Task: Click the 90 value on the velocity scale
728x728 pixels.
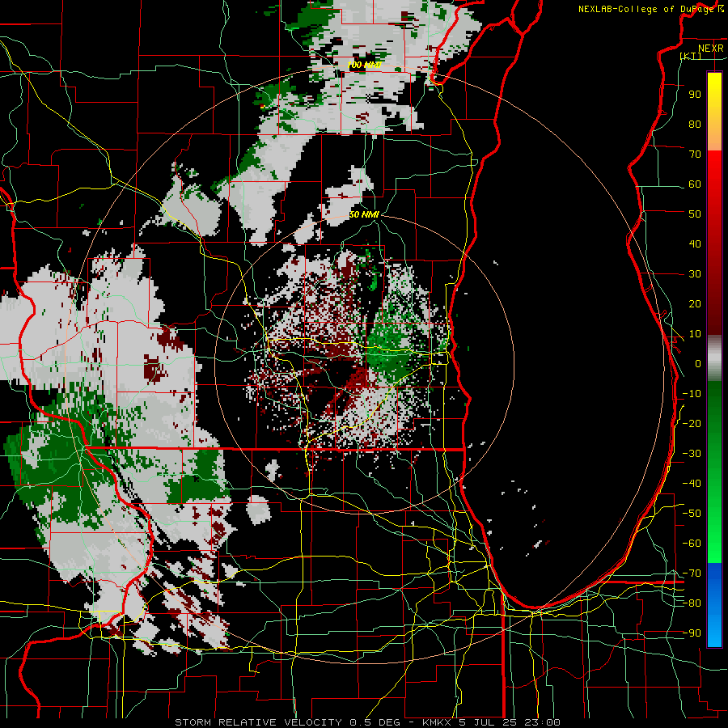Action: pyautogui.click(x=695, y=95)
